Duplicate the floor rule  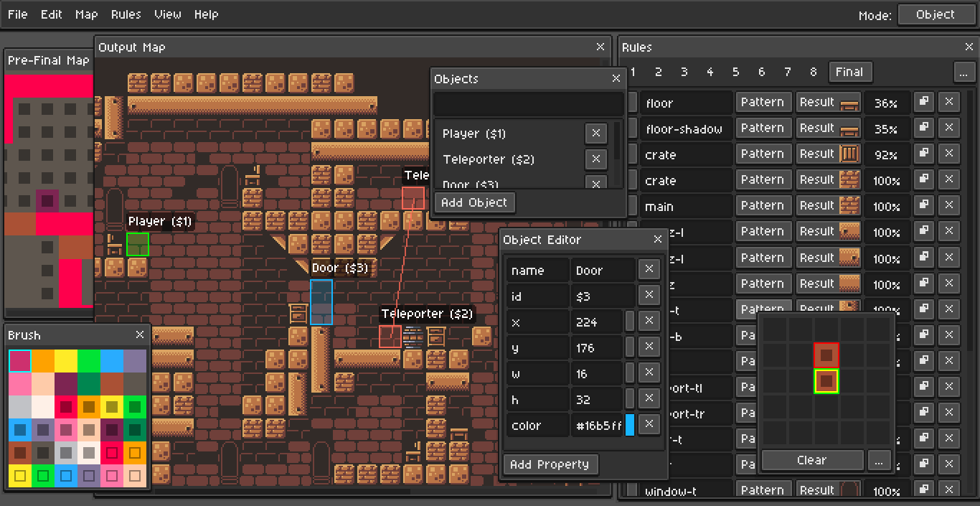click(924, 102)
